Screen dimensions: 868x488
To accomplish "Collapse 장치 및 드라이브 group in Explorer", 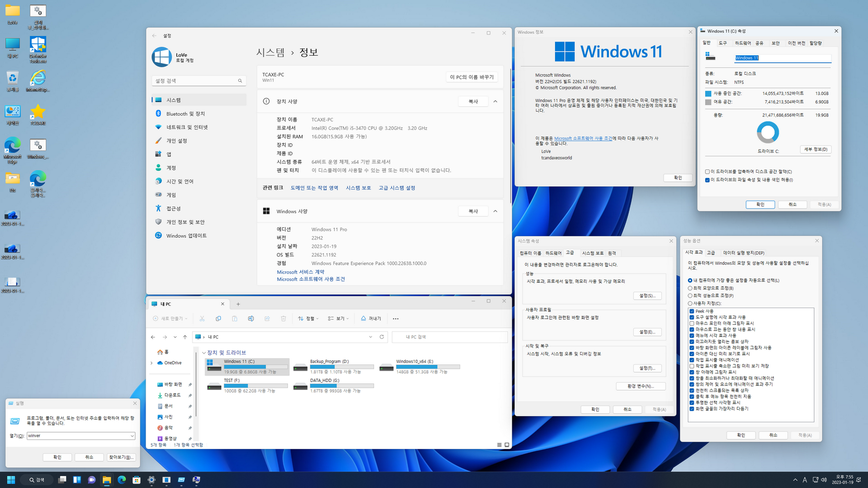I will pyautogui.click(x=204, y=353).
